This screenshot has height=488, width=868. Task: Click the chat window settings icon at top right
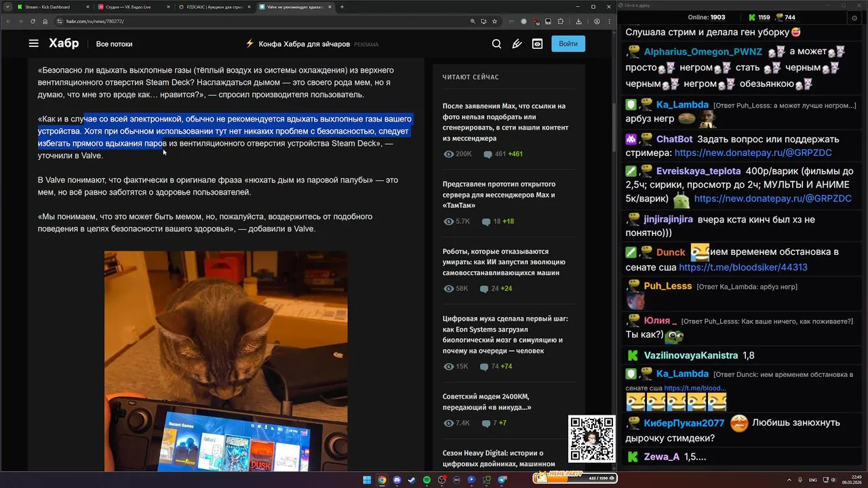(854, 18)
